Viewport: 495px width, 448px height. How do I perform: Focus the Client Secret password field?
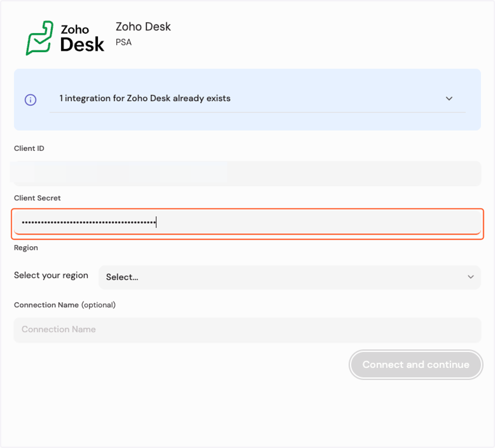tap(247, 223)
